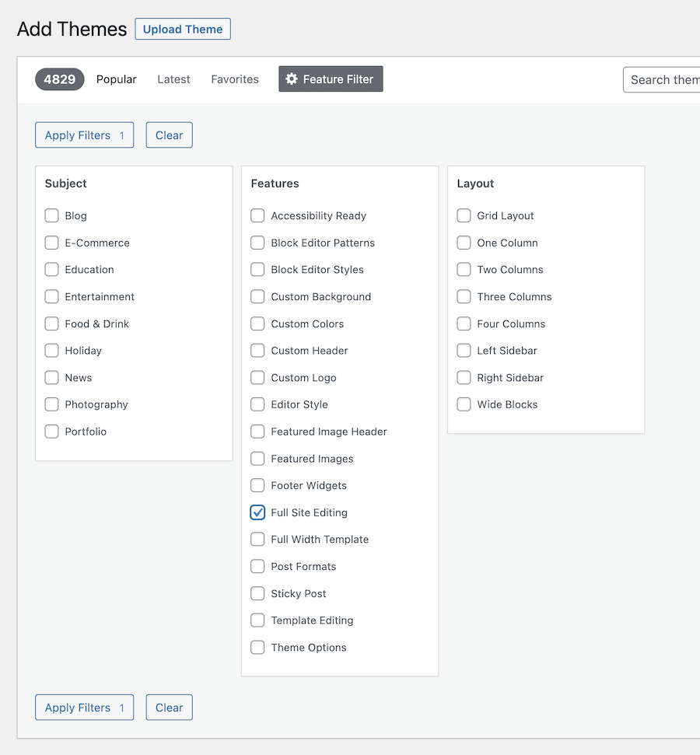Tick the Education checkbox
The image size is (700, 755).
(x=51, y=269)
